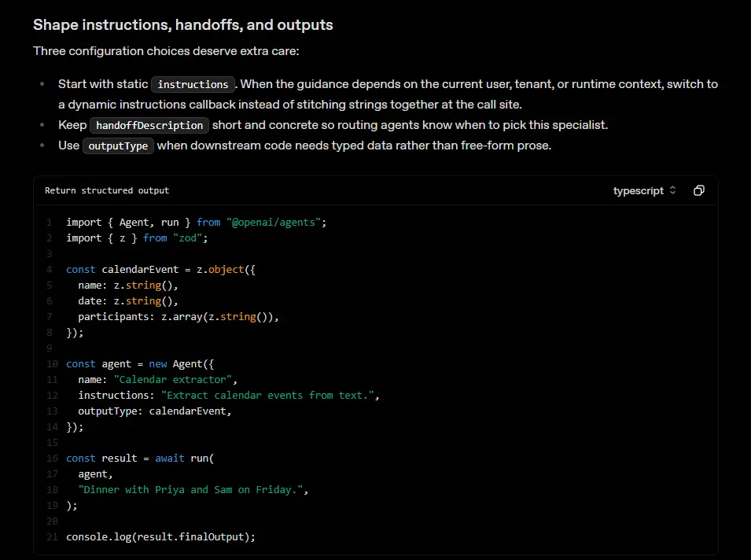The height and width of the screenshot is (560, 751).
Task: Click the "date: z.string()," code line
Action: 128,300
